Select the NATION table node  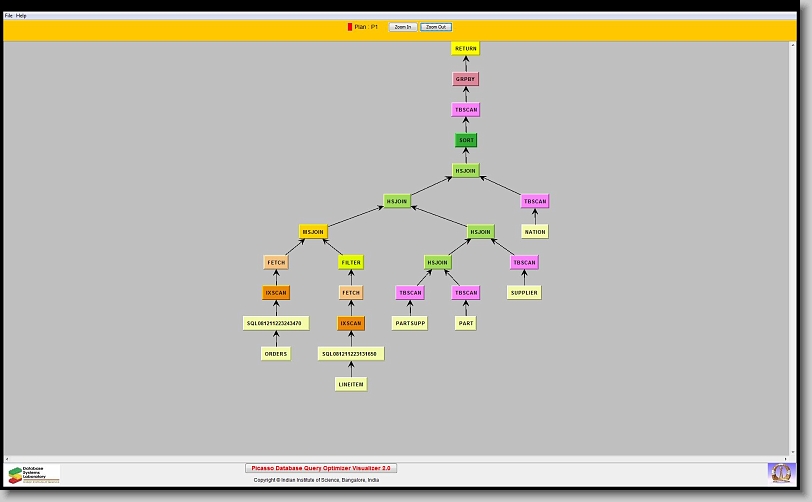point(535,231)
